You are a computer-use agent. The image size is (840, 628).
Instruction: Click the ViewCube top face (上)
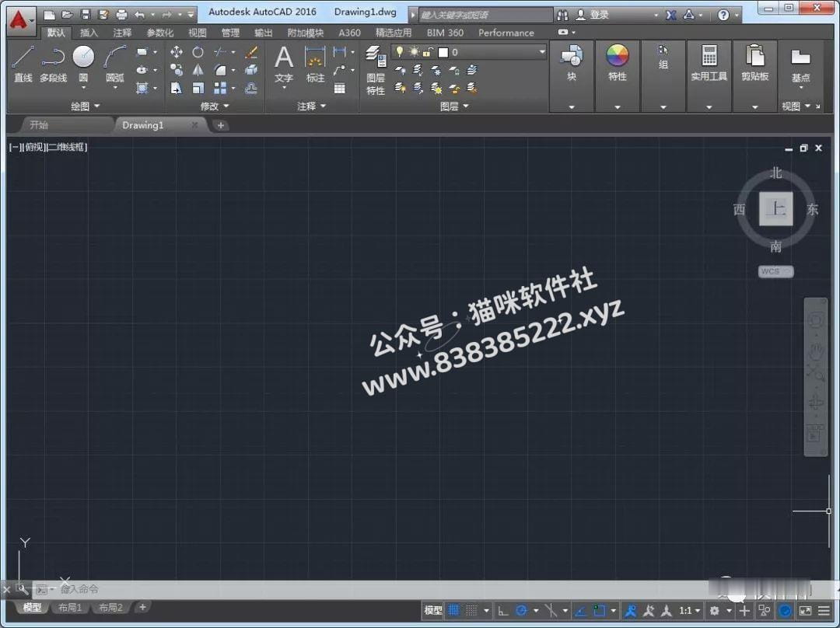coord(775,208)
